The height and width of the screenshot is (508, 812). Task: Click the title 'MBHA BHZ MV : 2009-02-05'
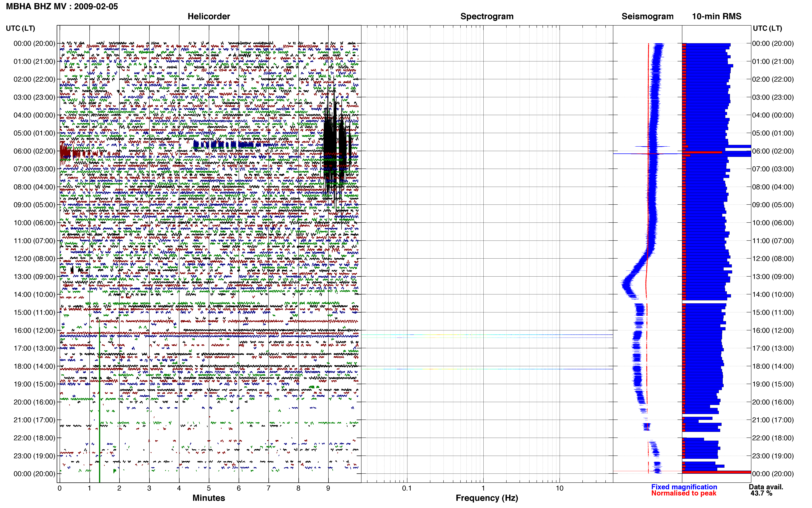click(x=62, y=6)
